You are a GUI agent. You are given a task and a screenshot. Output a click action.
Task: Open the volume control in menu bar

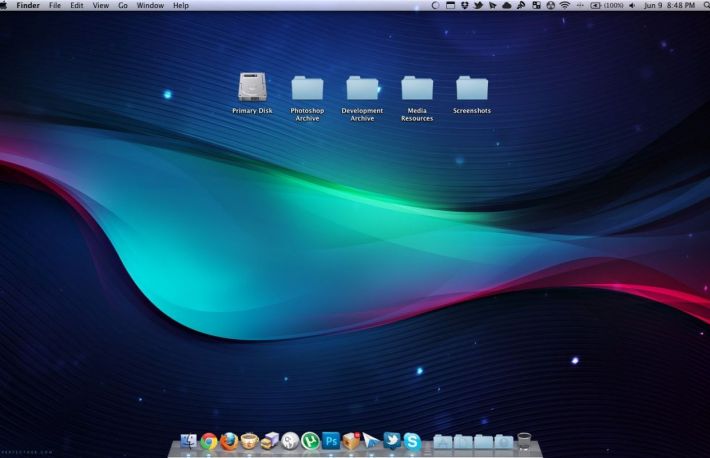pyautogui.click(x=631, y=6)
